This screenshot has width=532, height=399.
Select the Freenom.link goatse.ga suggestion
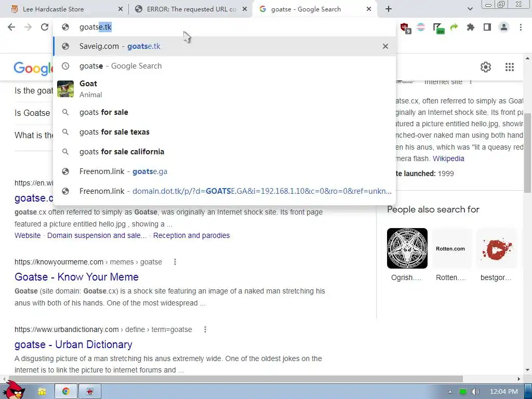click(224, 171)
